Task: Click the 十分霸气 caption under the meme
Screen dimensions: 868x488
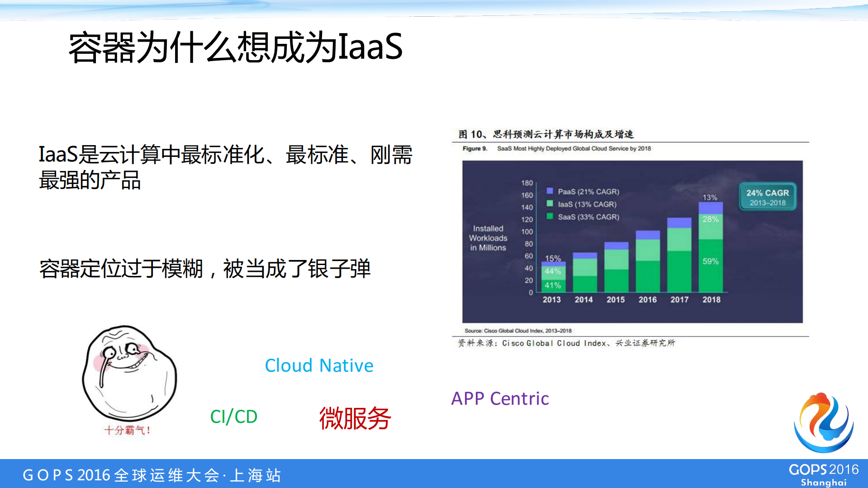Action: click(x=128, y=430)
